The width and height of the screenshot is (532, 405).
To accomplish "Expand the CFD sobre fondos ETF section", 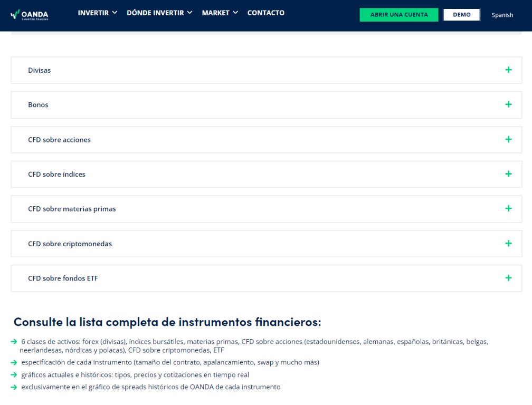I will 508,278.
